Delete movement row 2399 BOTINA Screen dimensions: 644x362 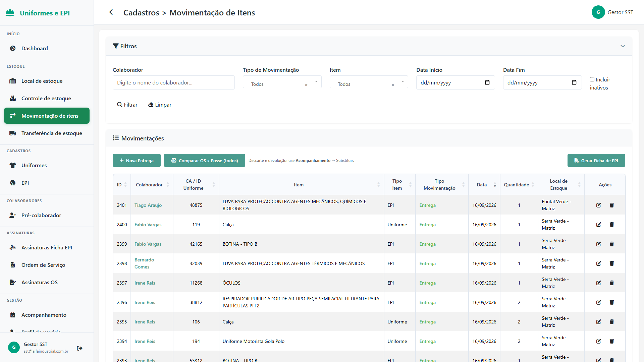[x=612, y=244]
